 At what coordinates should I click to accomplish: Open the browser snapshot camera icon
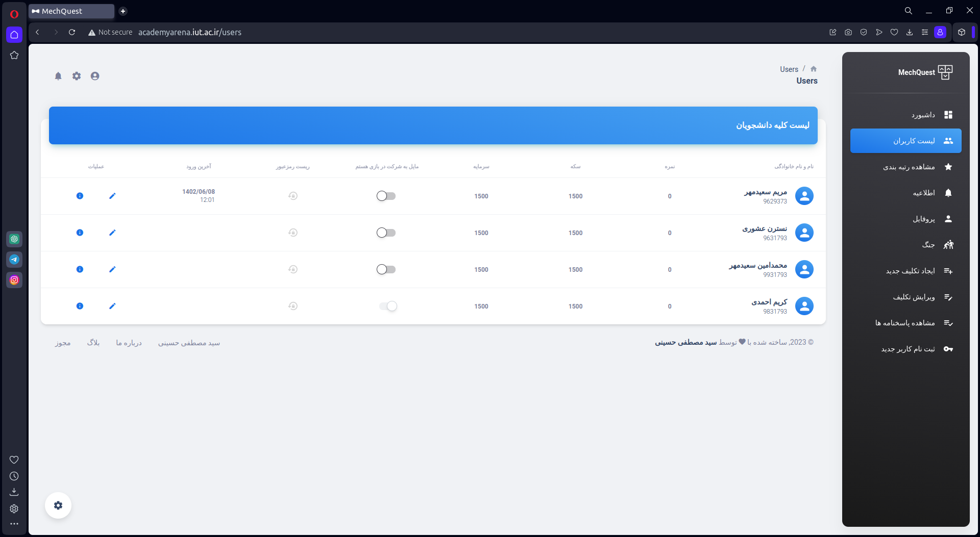tap(848, 32)
